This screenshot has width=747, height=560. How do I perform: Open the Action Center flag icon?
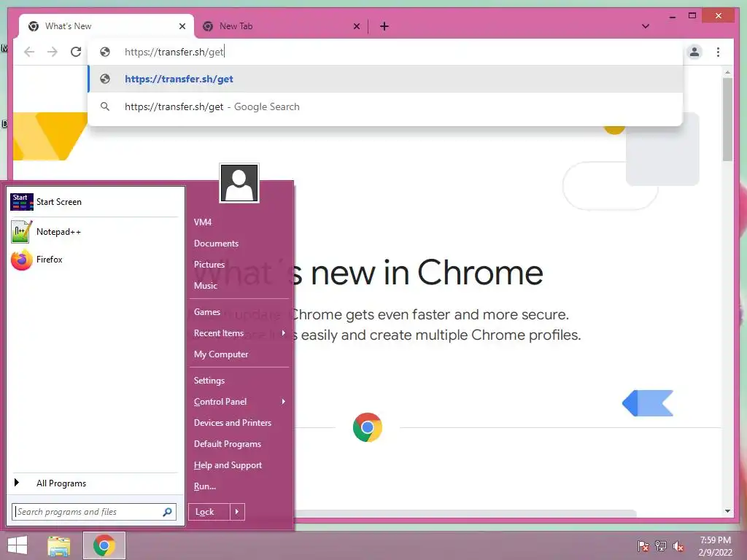click(643, 545)
